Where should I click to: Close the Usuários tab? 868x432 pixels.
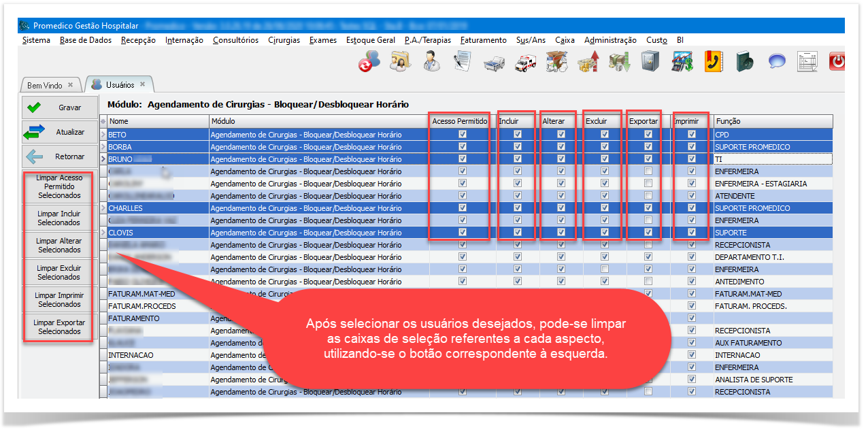(143, 84)
